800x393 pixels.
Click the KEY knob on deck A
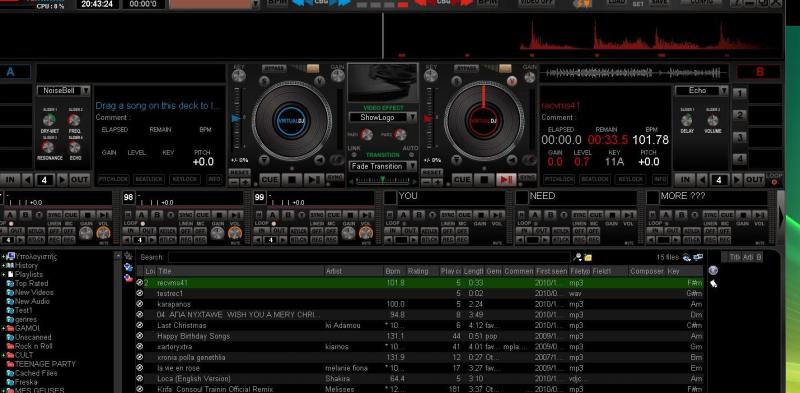(238, 76)
